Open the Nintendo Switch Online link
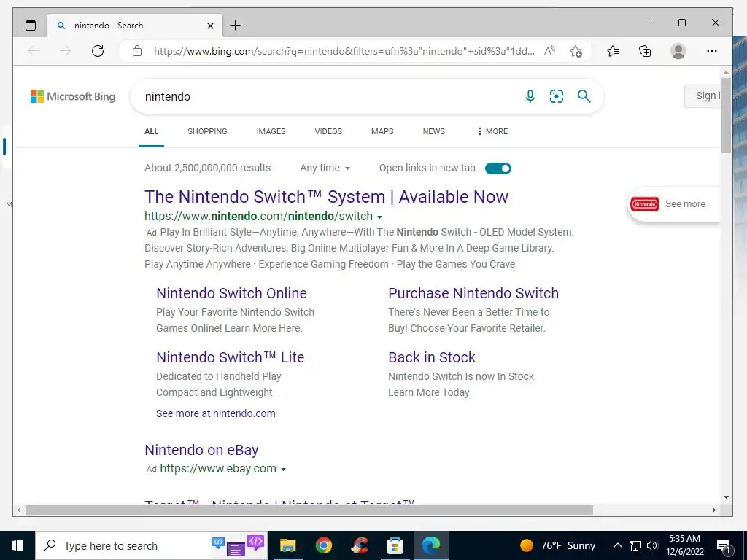Screen dimensions: 747x560 (x=231, y=293)
